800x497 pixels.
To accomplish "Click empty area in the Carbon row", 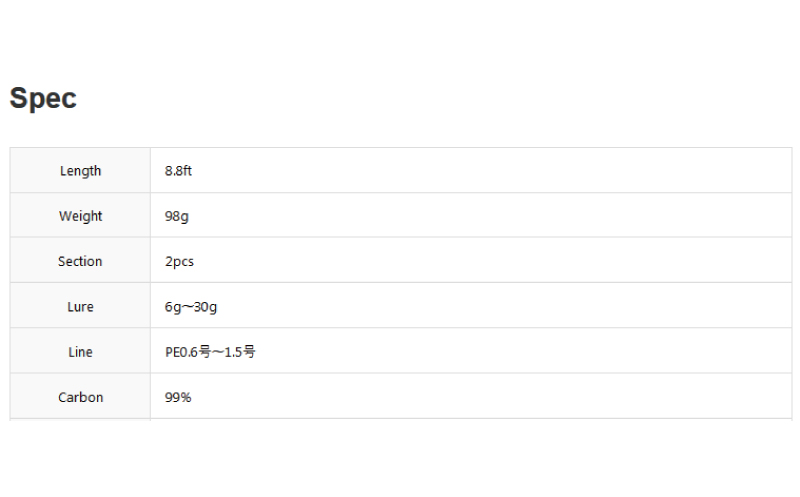I will (490, 396).
